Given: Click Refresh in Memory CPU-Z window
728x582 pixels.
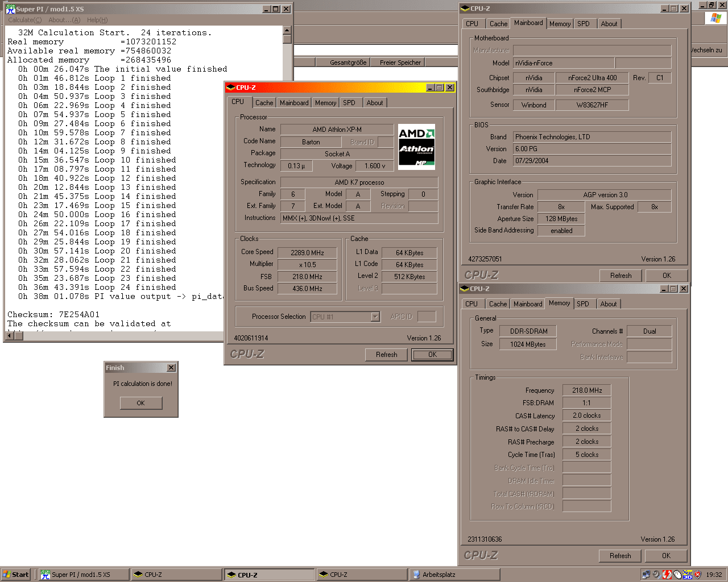Looking at the screenshot, I should [621, 556].
